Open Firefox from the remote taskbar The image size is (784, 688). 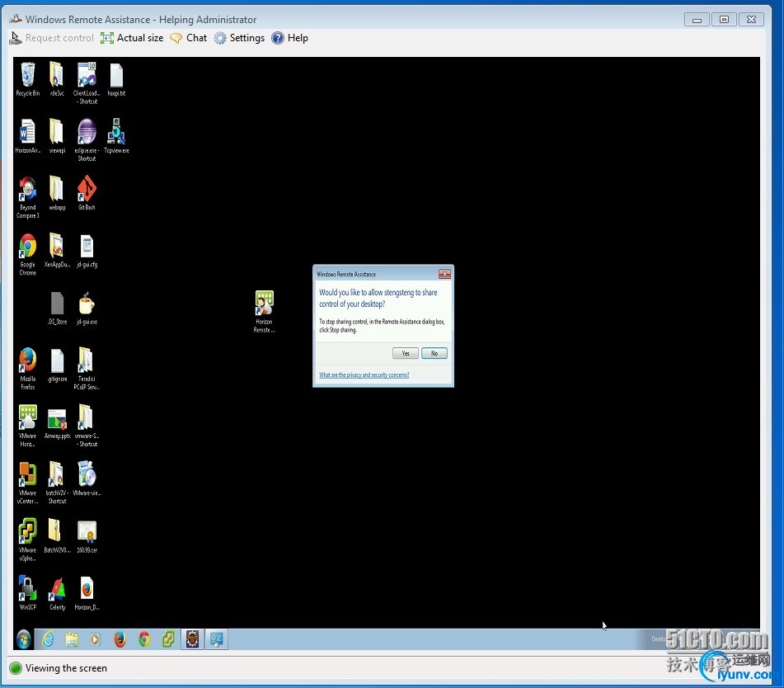(x=120, y=639)
